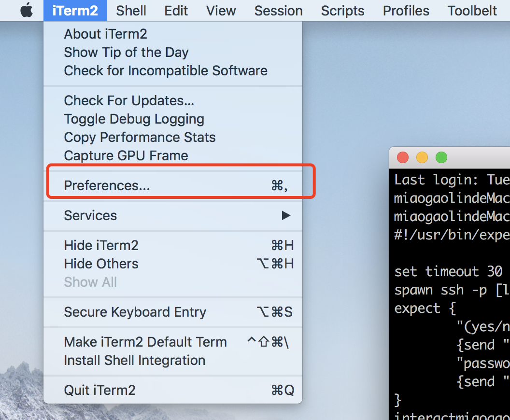Click the 'Last login' line in terminal
This screenshot has width=510, height=420.
452,180
